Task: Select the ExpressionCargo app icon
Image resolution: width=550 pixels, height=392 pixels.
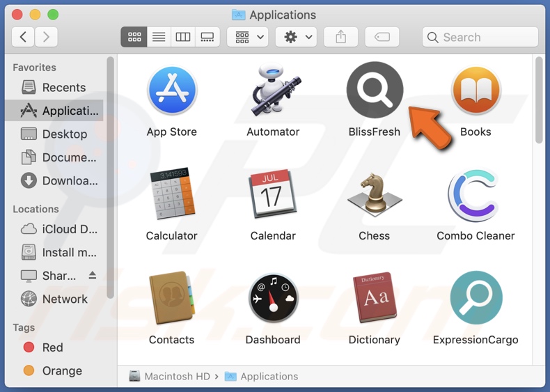Action: click(476, 297)
